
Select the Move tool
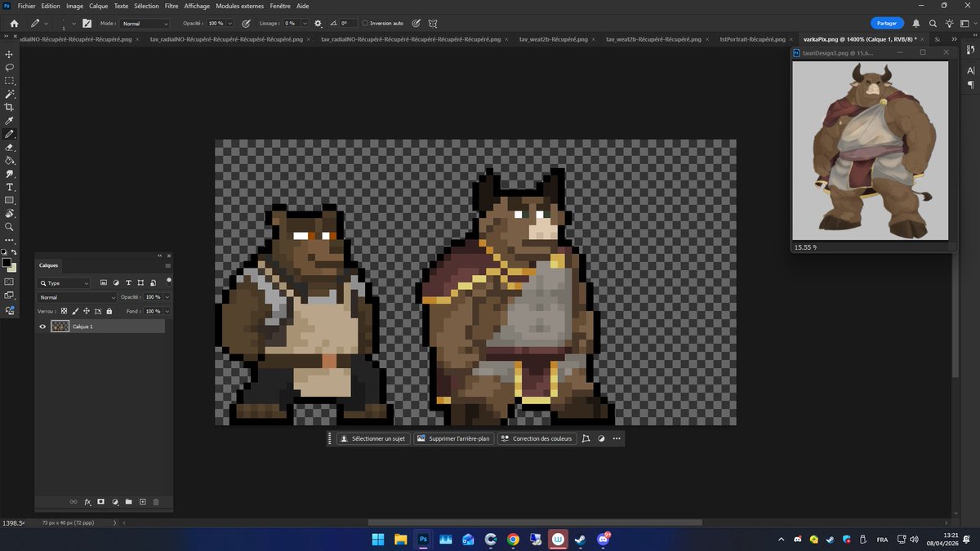(9, 54)
